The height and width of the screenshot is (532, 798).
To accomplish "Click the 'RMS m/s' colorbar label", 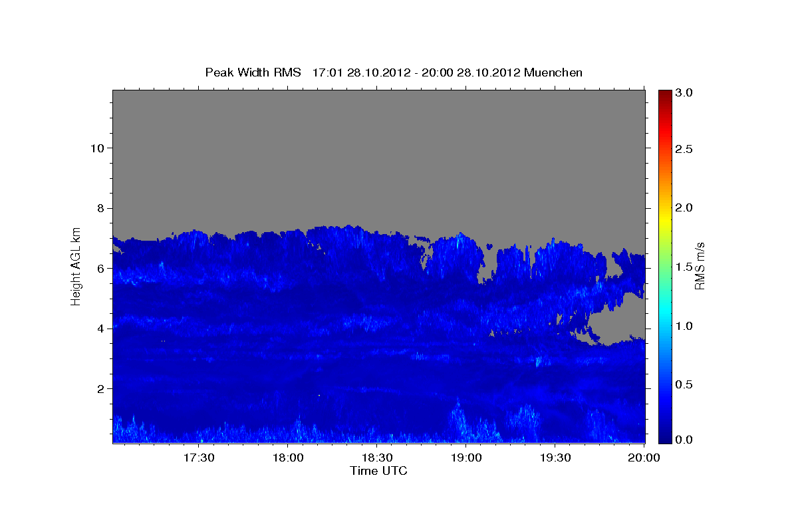I will pos(700,267).
